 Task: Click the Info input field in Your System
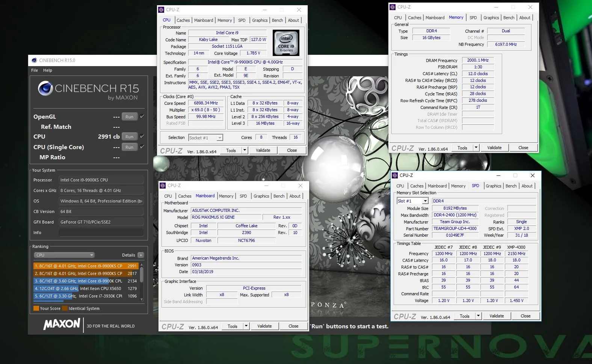click(x=101, y=233)
